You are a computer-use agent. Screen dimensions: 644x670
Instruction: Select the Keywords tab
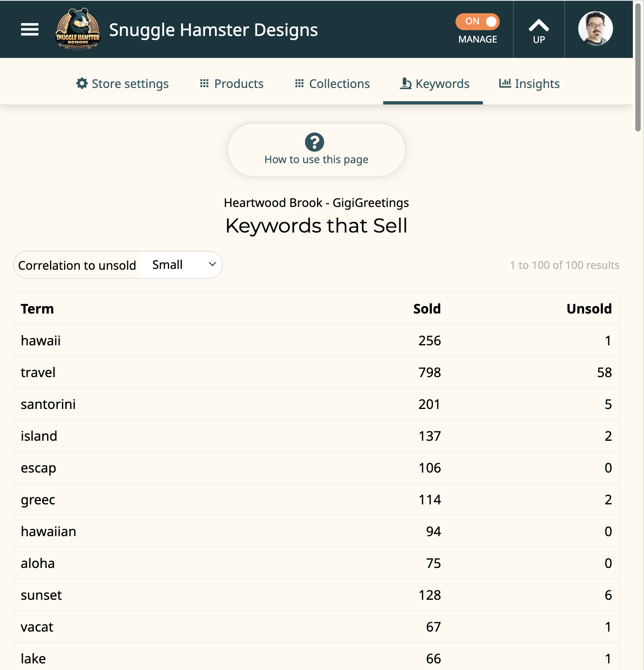434,84
